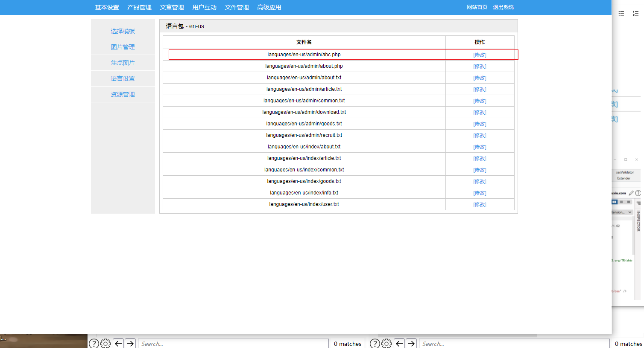Image resolution: width=644 pixels, height=348 pixels.
Task: Open left search settings gear icon
Action: tap(105, 343)
